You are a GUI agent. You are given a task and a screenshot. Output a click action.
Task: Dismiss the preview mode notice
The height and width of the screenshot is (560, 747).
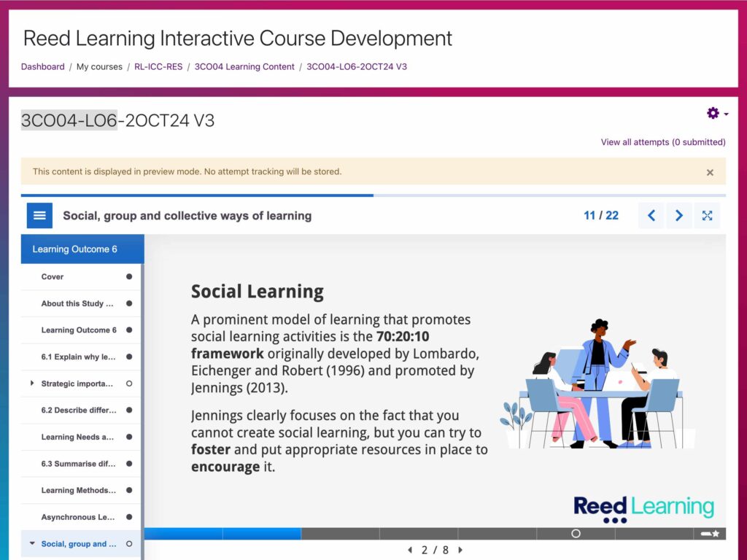(710, 173)
